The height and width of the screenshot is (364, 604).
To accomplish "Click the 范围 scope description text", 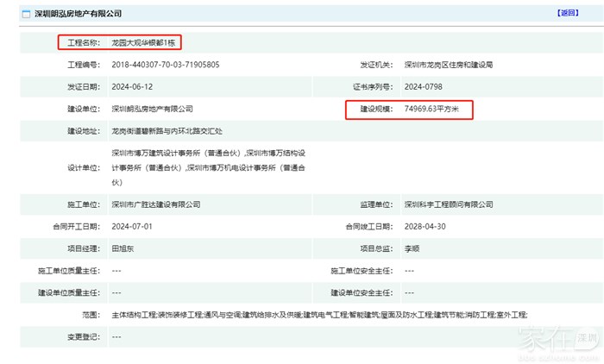I will point(319,315).
